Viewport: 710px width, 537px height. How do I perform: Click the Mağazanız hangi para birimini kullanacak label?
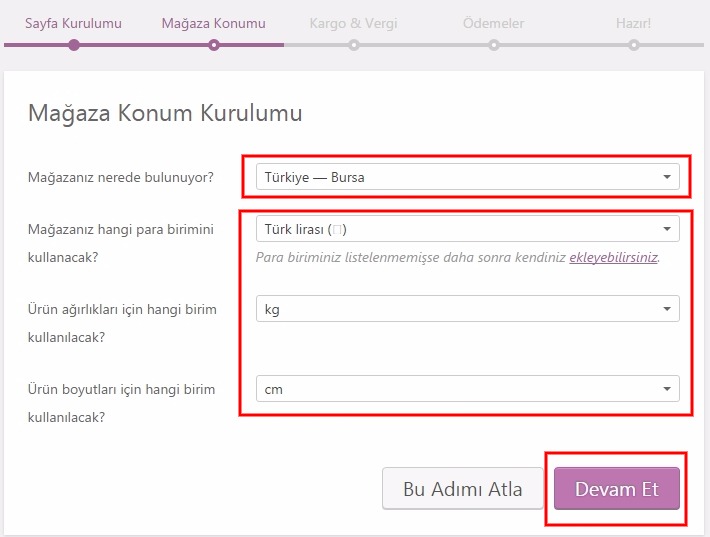121,243
